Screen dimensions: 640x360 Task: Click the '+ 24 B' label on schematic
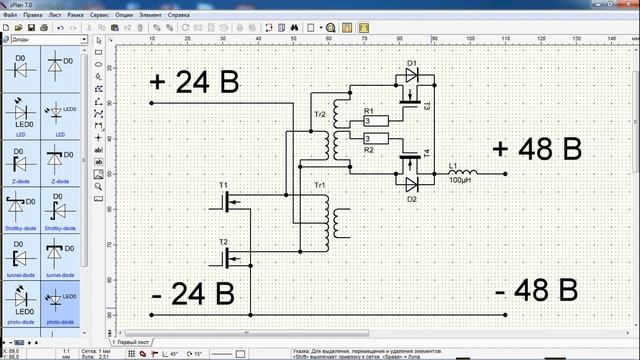(x=194, y=82)
